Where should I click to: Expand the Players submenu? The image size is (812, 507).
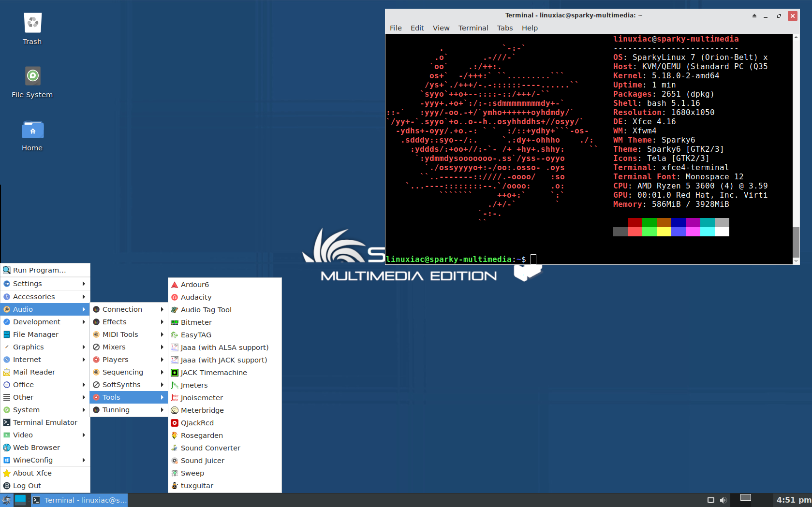(x=129, y=360)
